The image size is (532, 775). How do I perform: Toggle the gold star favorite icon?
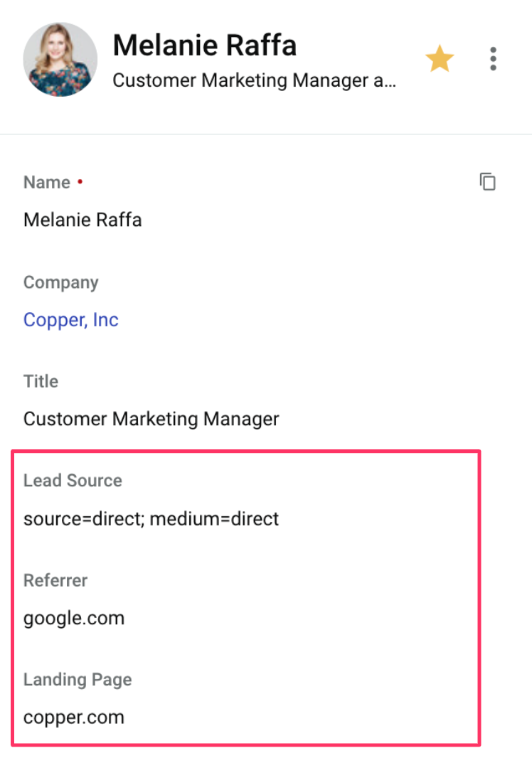pos(440,58)
